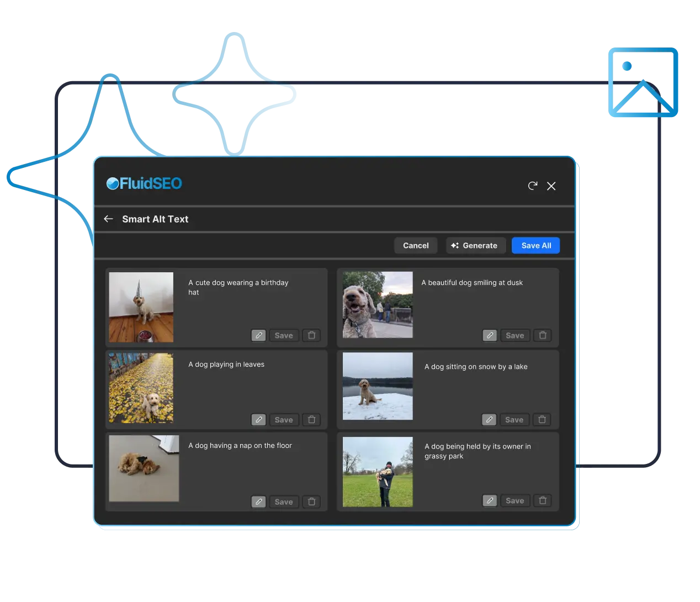The height and width of the screenshot is (602, 700).
Task: Open the dog on snow thumbnail
Action: coord(378,386)
